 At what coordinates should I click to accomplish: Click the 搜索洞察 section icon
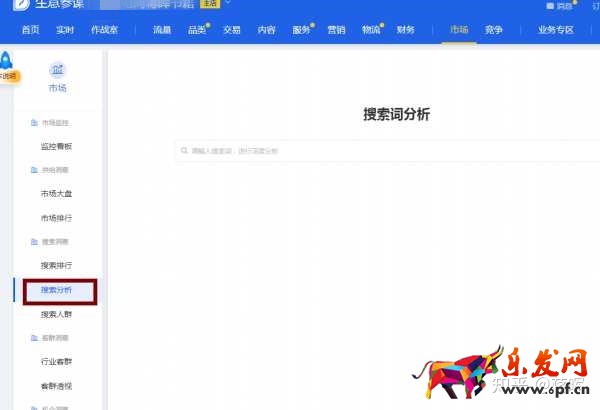pyautogui.click(x=34, y=242)
